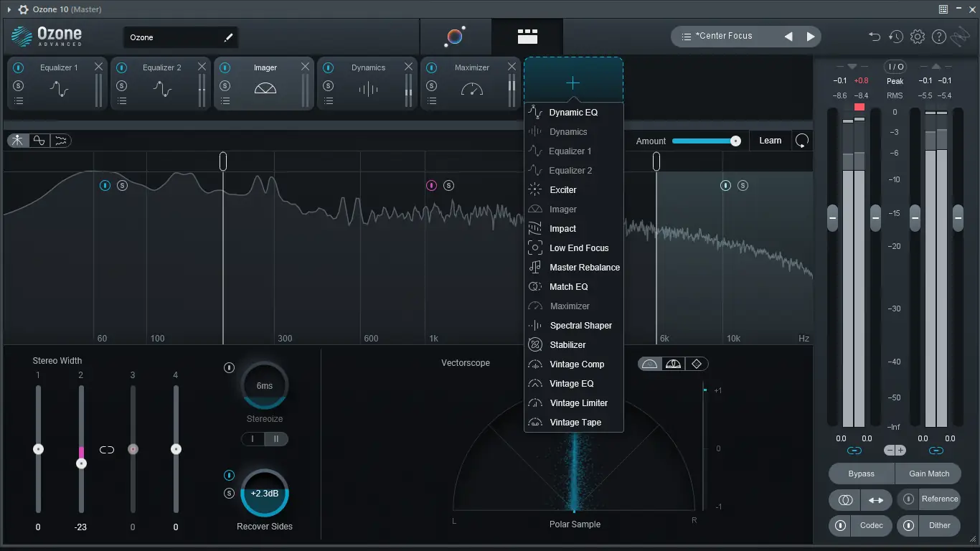Remove the Equalizer 2 module with its X
The width and height of the screenshot is (980, 551).
coord(202,66)
